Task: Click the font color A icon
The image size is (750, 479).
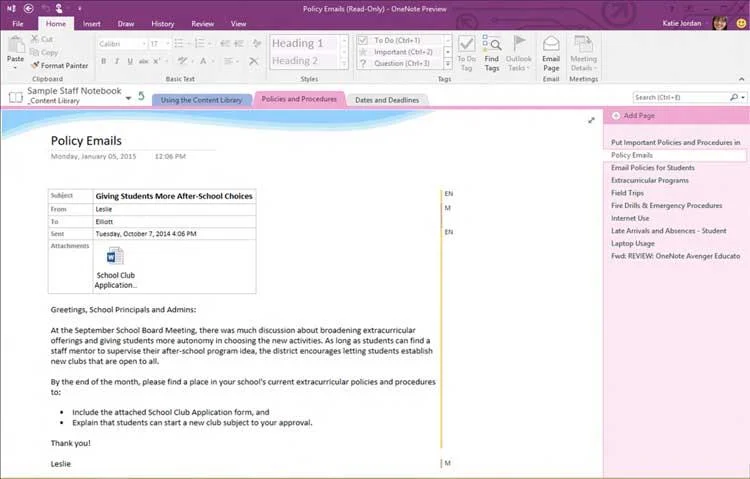Action: tap(203, 61)
